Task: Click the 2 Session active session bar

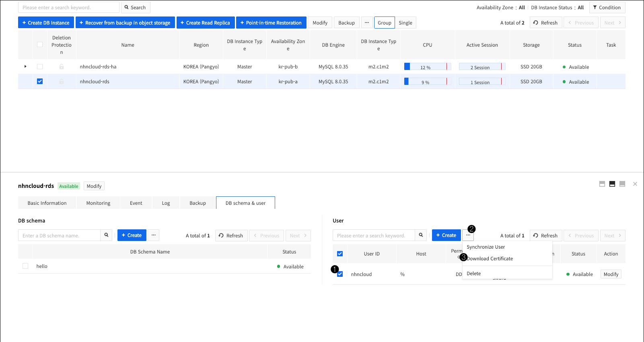Action: 482,67
